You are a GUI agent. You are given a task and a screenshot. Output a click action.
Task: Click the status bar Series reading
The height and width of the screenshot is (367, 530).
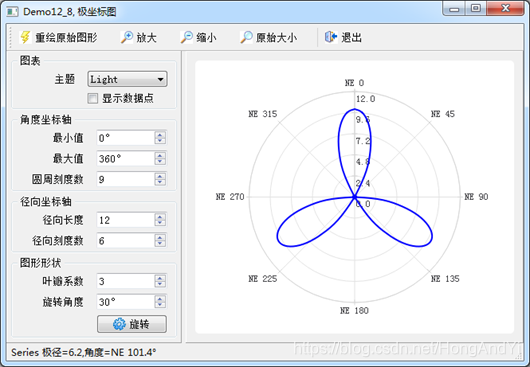pos(83,352)
